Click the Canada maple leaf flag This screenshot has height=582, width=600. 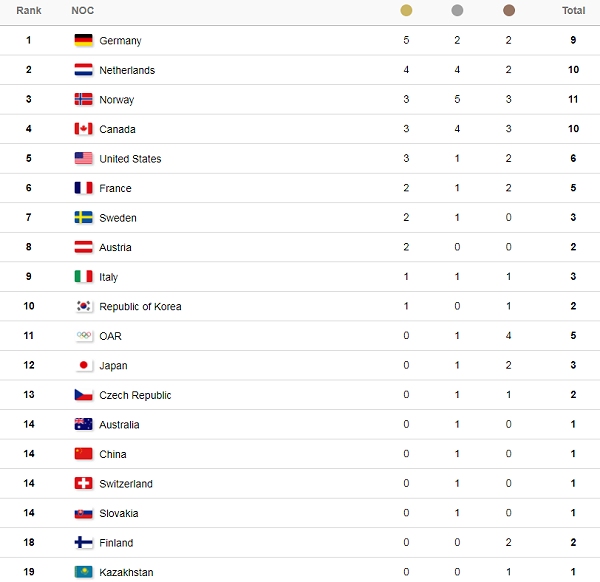point(83,129)
